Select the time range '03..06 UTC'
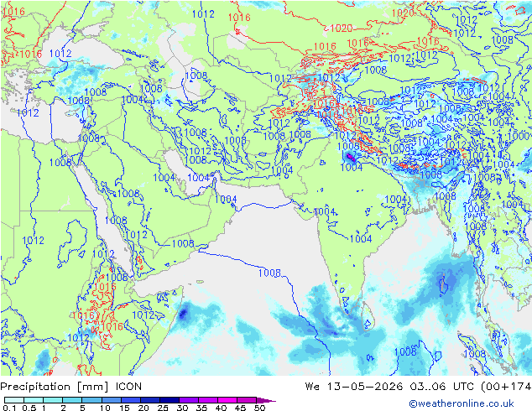Screen dimensions: 532x411 (x=441, y=387)
